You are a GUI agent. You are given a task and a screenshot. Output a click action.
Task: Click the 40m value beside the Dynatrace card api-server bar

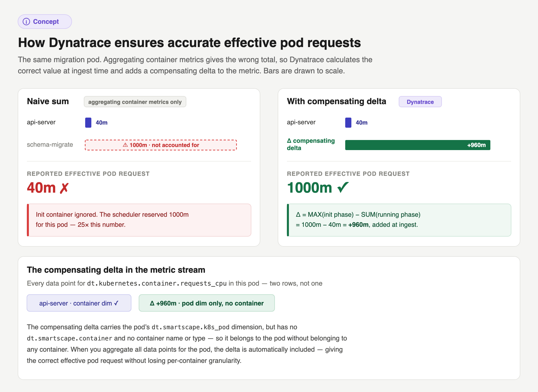[x=362, y=123]
